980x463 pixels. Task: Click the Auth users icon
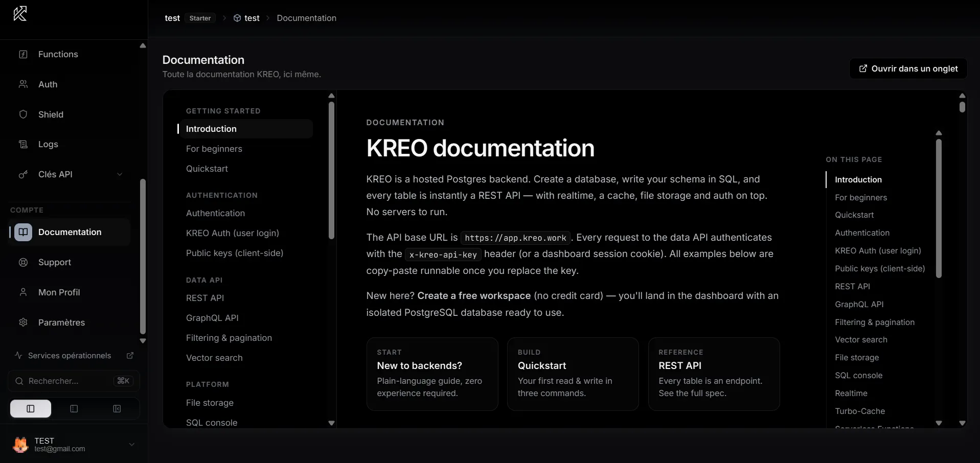tap(23, 84)
